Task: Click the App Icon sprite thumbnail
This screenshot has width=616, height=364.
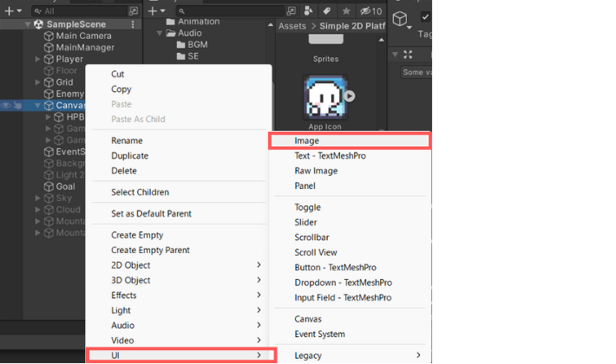Action: click(325, 97)
